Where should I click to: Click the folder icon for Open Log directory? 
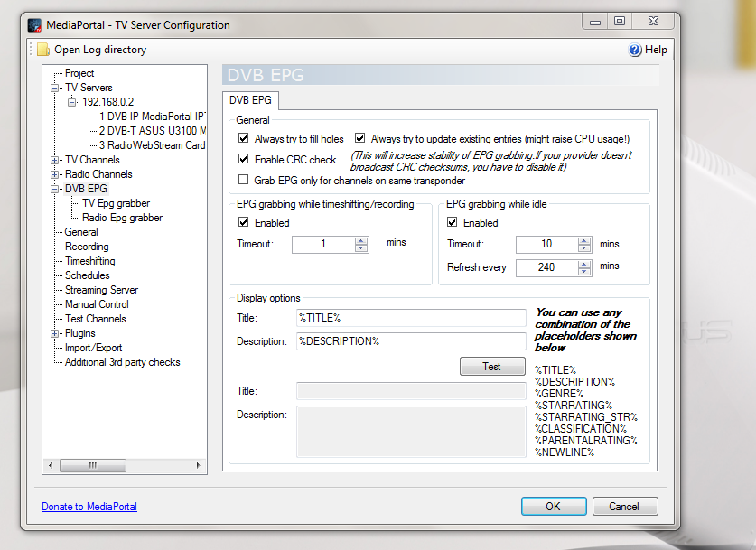click(x=43, y=50)
